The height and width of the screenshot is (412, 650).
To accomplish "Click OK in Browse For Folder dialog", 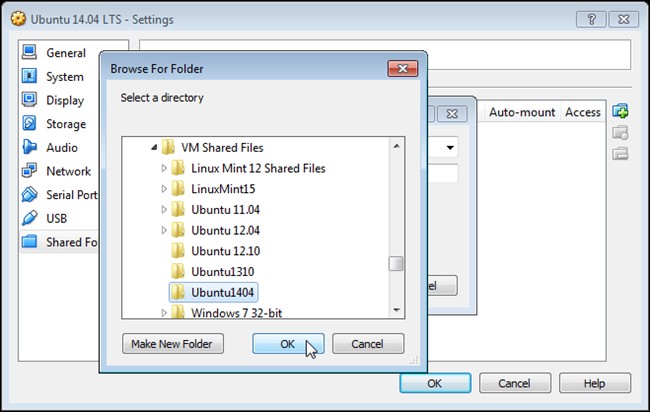I will point(288,344).
